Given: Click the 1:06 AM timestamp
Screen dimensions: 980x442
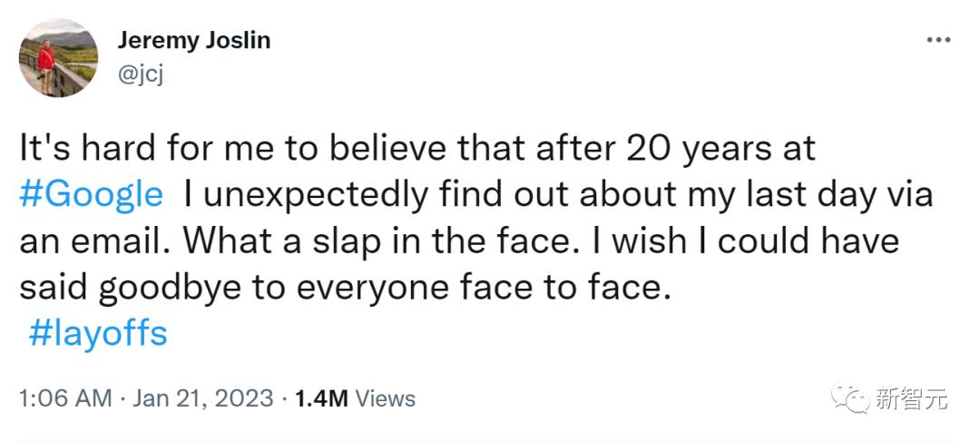Looking at the screenshot, I should [65, 398].
